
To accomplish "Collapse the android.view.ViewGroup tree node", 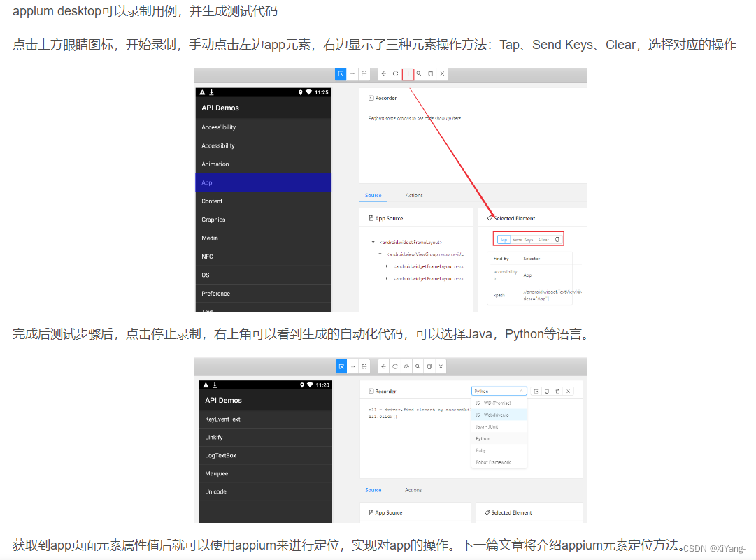I will (380, 254).
